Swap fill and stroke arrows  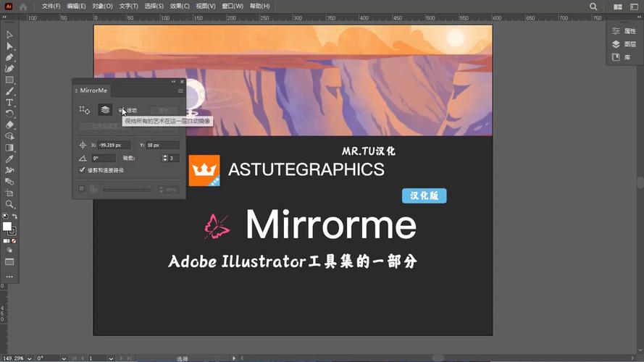[14, 216]
